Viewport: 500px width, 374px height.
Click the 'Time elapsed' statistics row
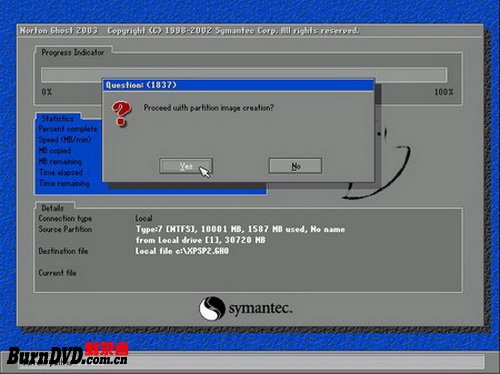coord(61,172)
